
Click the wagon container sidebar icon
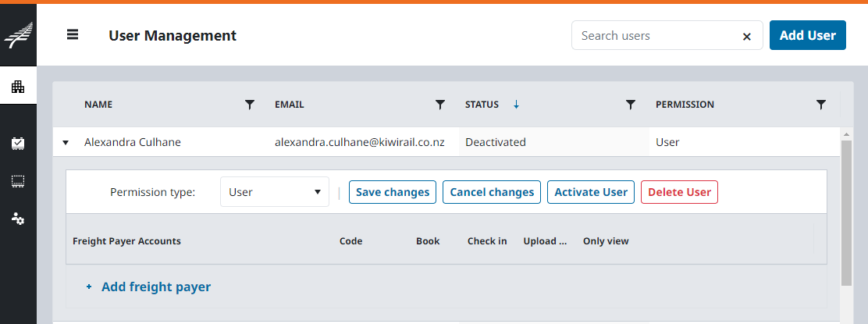(x=18, y=181)
